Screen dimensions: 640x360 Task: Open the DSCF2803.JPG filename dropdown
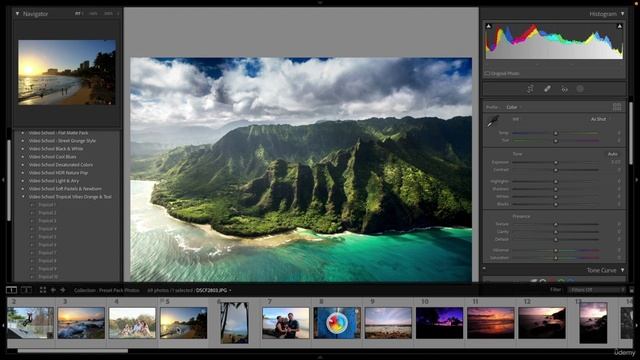coord(213,290)
